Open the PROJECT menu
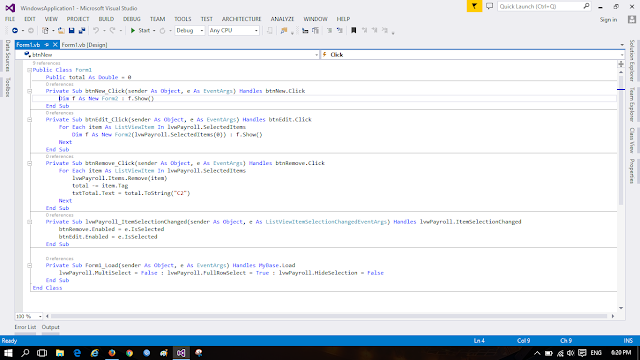 [78, 19]
